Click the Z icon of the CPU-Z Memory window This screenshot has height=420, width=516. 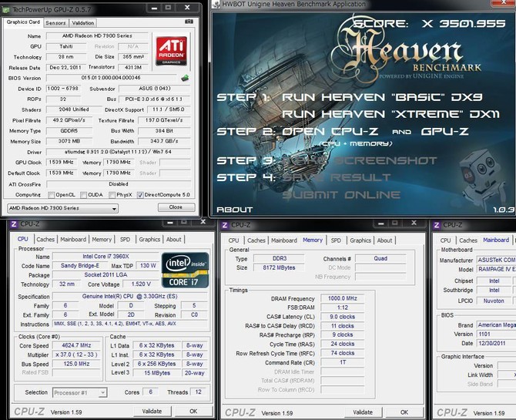(x=224, y=225)
